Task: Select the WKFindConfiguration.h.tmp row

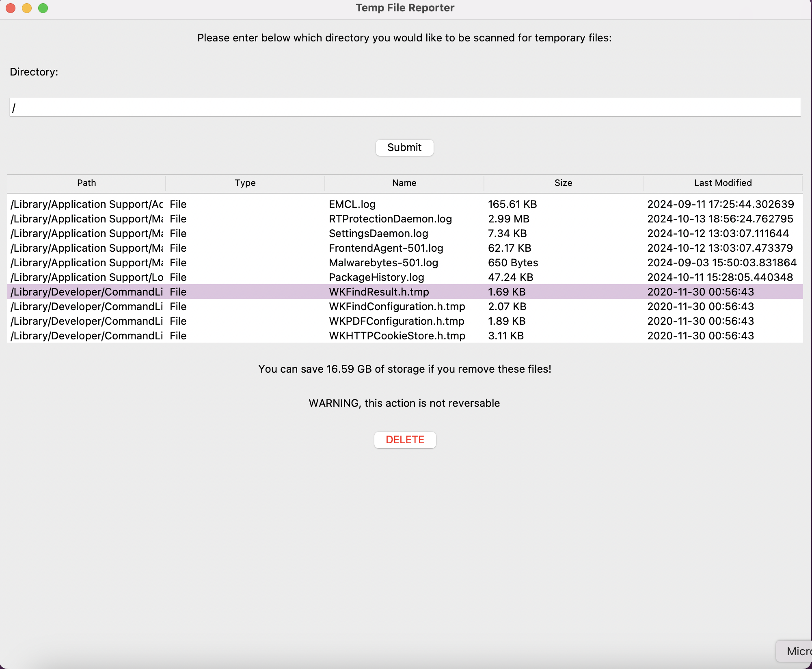Action: (x=405, y=306)
